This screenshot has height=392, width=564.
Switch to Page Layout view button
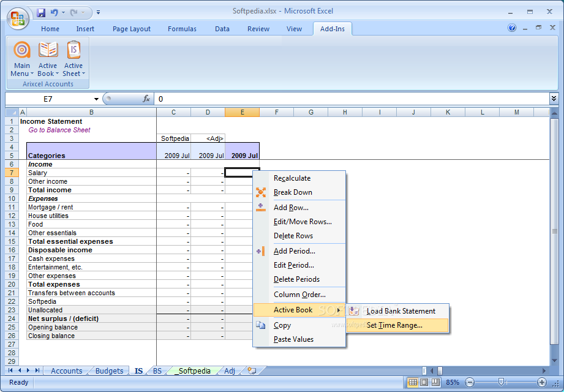coord(424,382)
